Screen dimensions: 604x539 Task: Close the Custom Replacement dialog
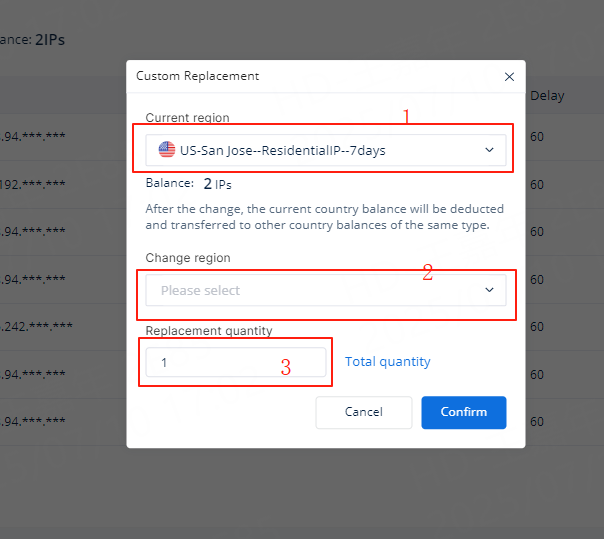click(509, 76)
